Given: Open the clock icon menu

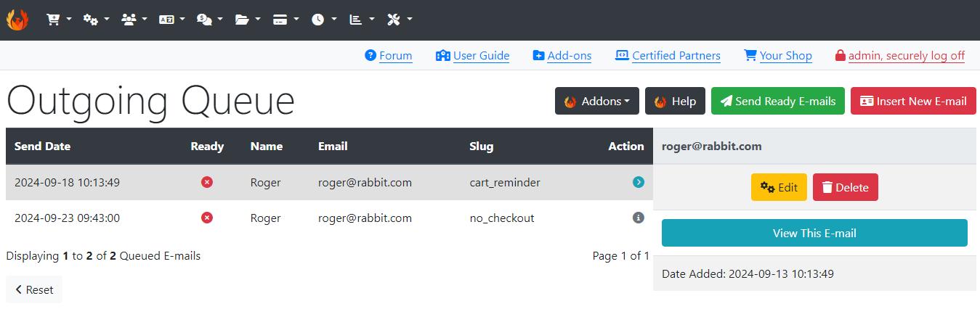Looking at the screenshot, I should 323,20.
